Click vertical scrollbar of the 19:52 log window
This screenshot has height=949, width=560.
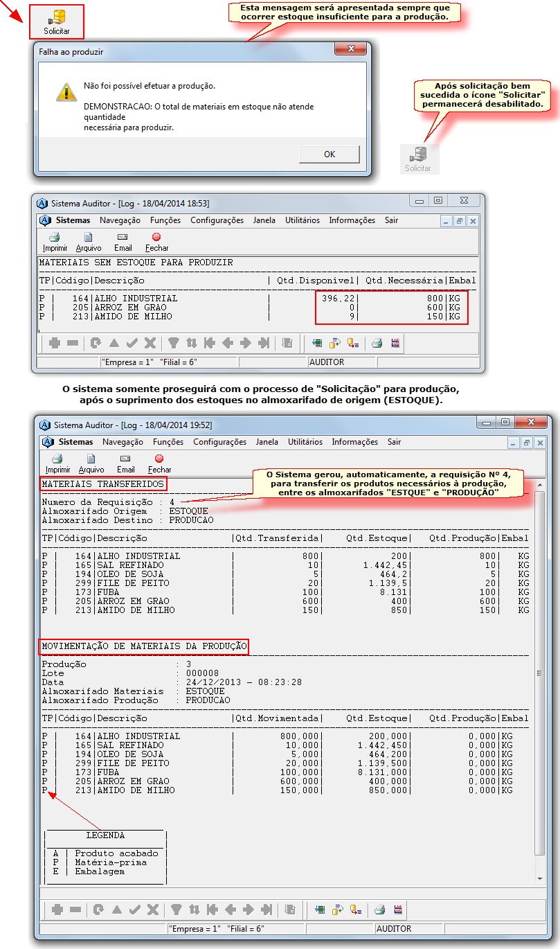tap(541, 679)
